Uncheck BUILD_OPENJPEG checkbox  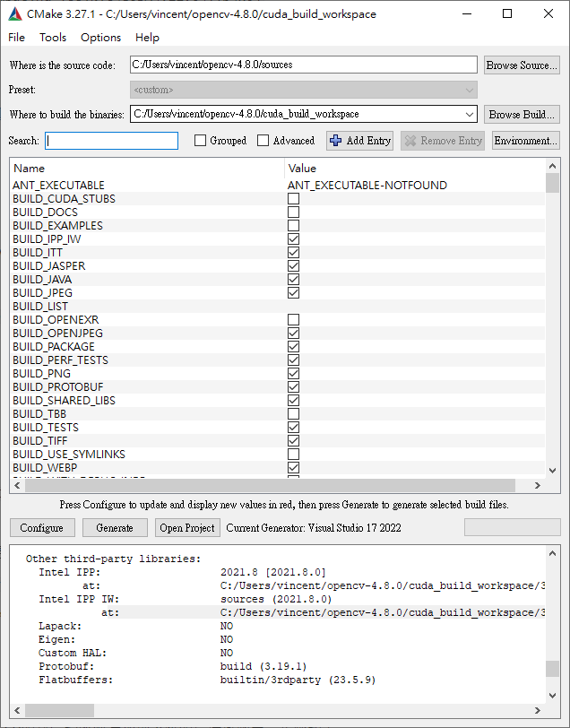click(x=293, y=334)
